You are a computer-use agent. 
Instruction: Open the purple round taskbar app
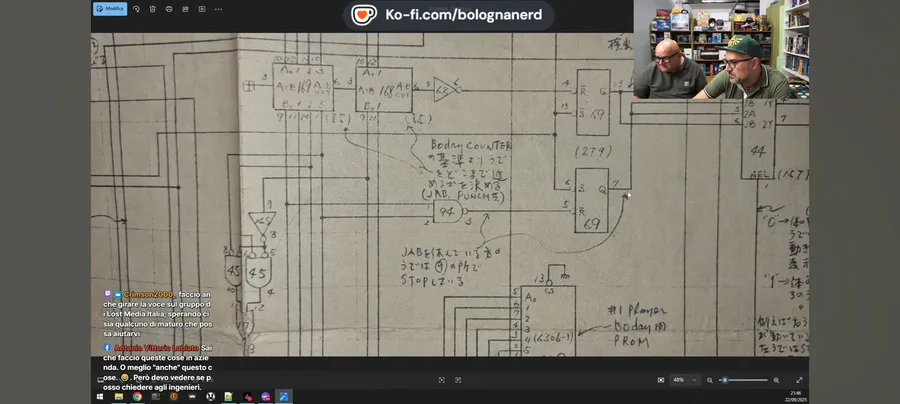(x=265, y=397)
